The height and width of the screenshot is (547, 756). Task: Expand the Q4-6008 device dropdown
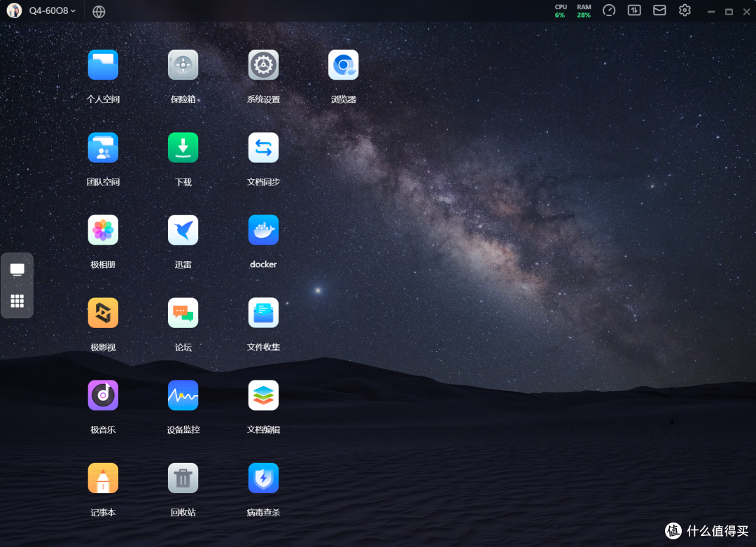52,10
